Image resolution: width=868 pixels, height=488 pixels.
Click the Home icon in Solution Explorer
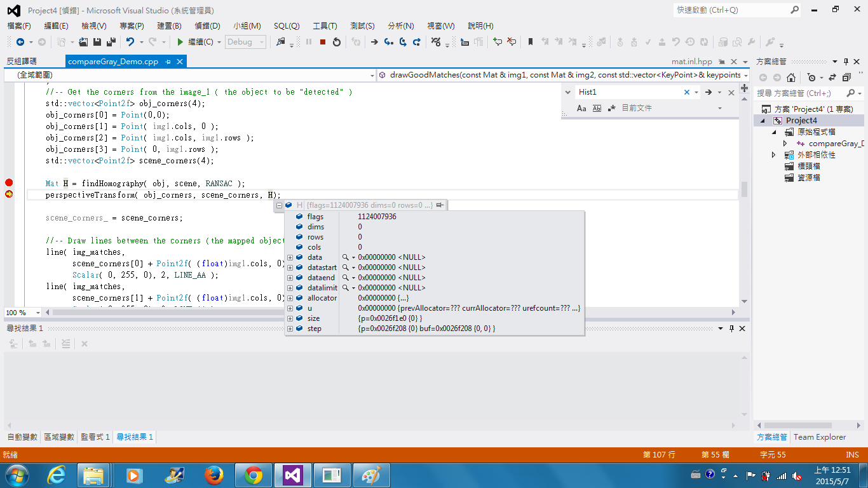coord(791,78)
